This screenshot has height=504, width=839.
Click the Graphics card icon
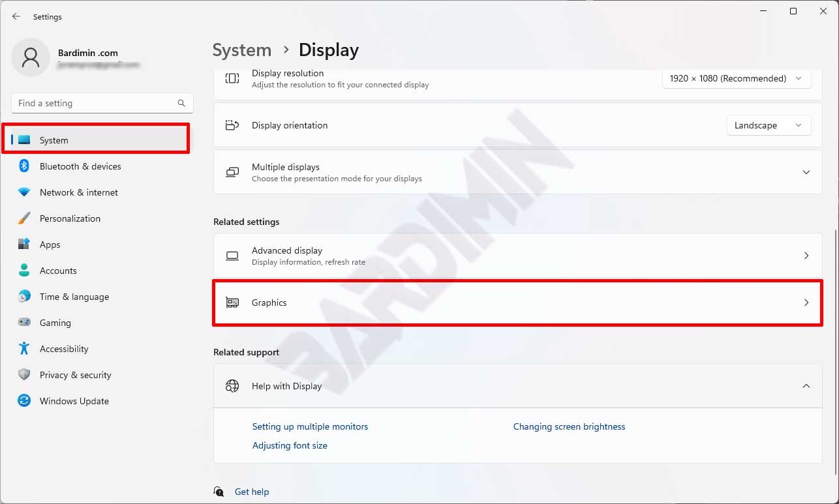232,303
